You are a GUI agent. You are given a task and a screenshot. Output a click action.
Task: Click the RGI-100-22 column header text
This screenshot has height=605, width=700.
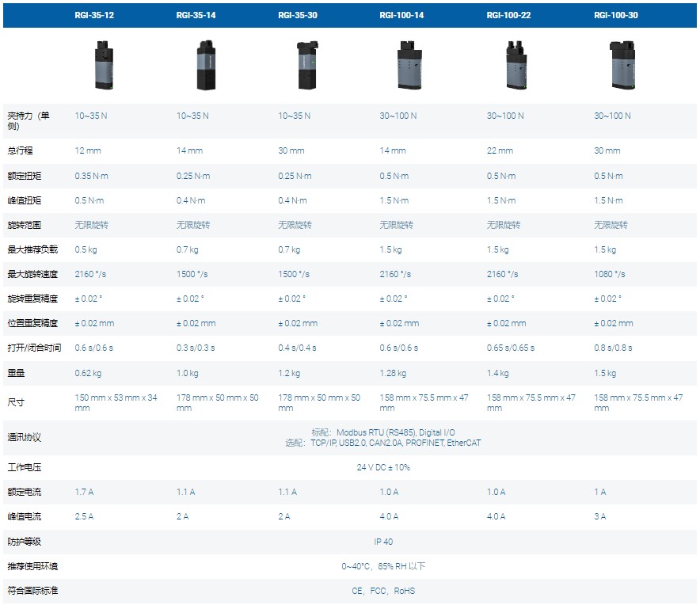(508, 15)
